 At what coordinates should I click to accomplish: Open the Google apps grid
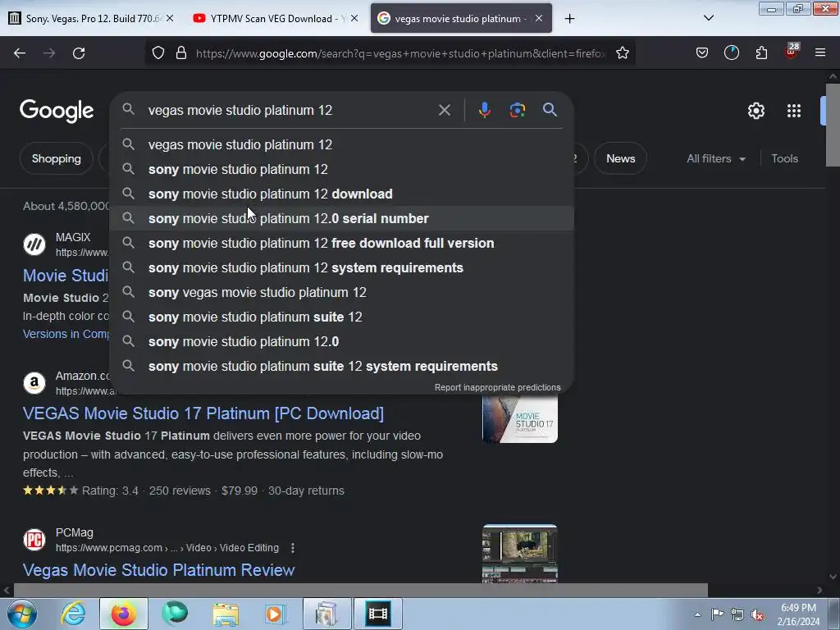click(794, 111)
